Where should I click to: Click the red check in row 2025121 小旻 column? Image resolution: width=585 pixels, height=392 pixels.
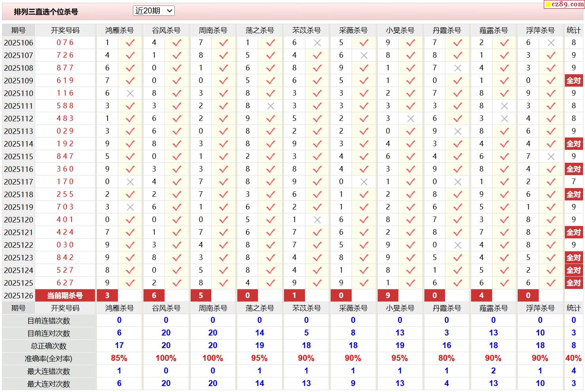[411, 232]
